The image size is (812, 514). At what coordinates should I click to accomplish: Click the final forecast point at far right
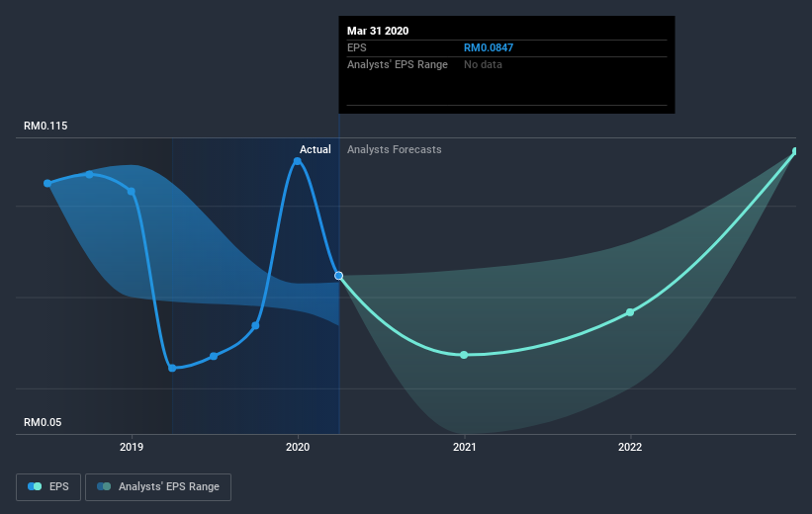point(795,151)
